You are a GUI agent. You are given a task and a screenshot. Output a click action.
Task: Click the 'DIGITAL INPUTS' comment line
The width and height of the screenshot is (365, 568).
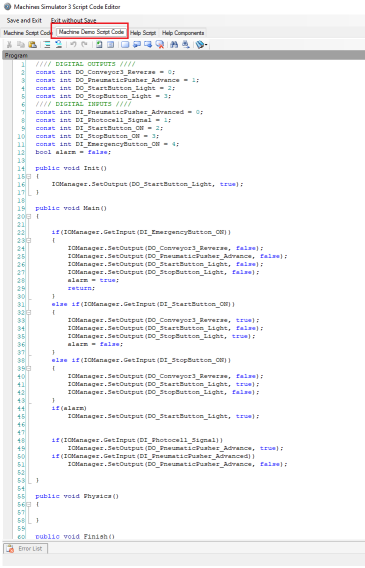point(83,104)
